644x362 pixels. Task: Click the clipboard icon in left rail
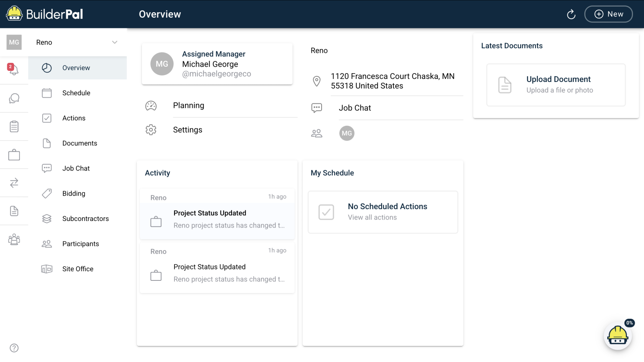click(14, 126)
